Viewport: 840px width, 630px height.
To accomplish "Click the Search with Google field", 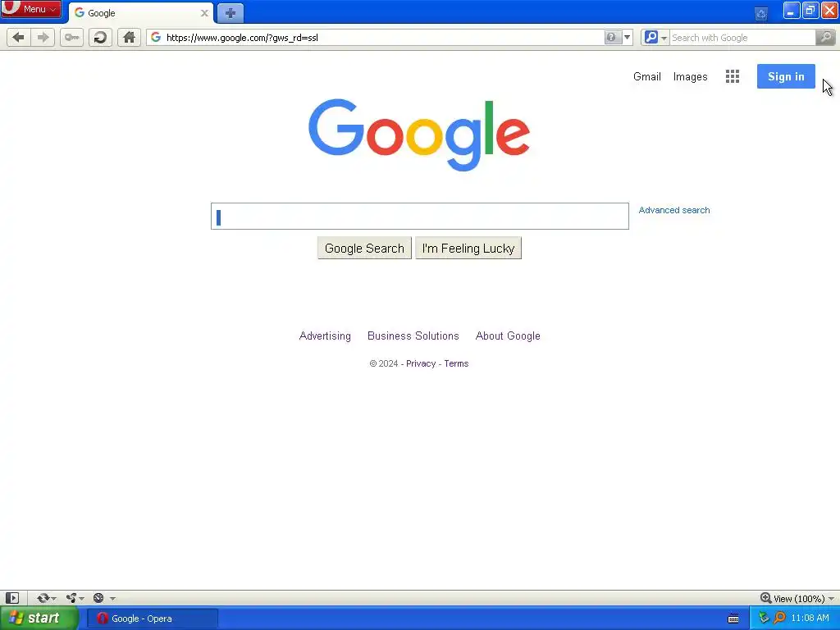I will click(742, 38).
